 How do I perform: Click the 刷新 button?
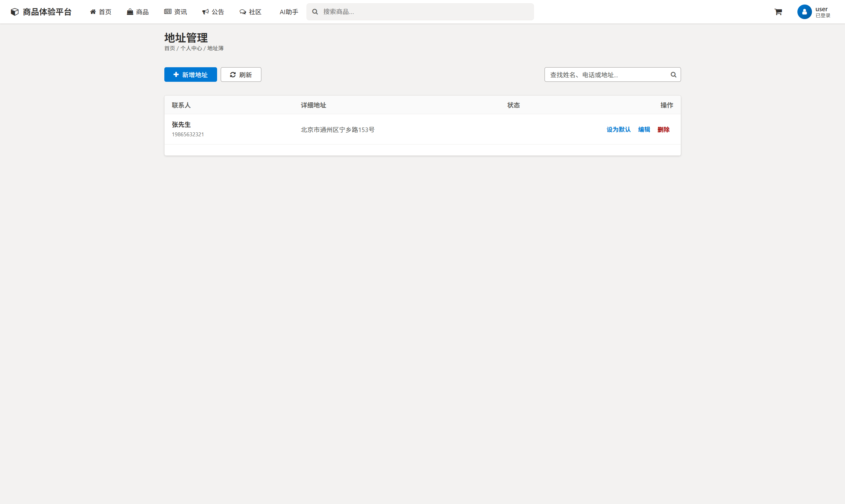[x=241, y=75]
